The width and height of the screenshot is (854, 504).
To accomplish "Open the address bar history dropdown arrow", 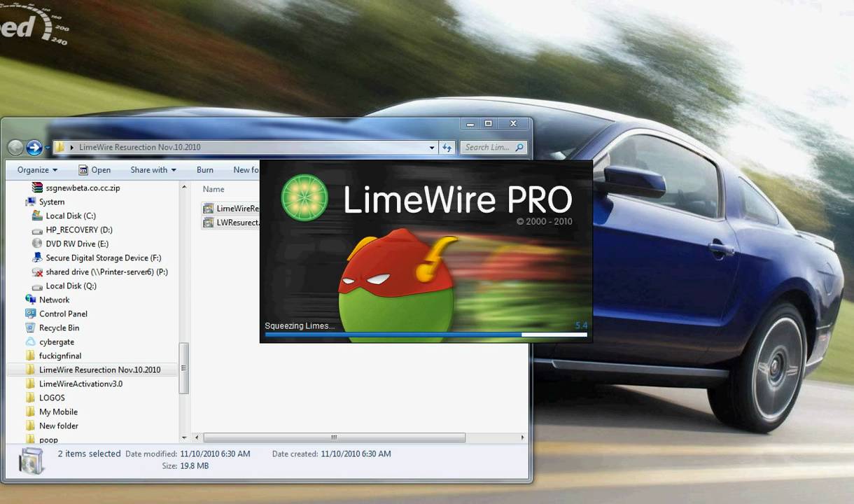I will 432,148.
